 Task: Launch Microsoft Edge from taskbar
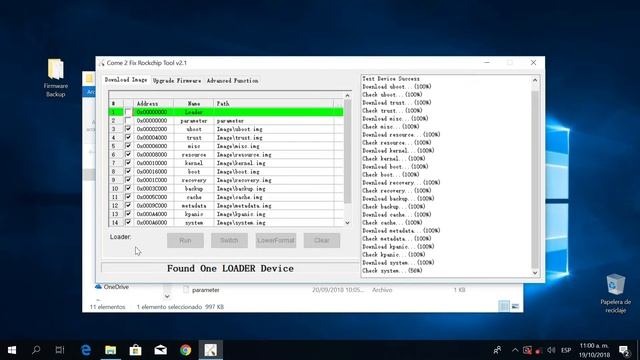[x=86, y=350]
